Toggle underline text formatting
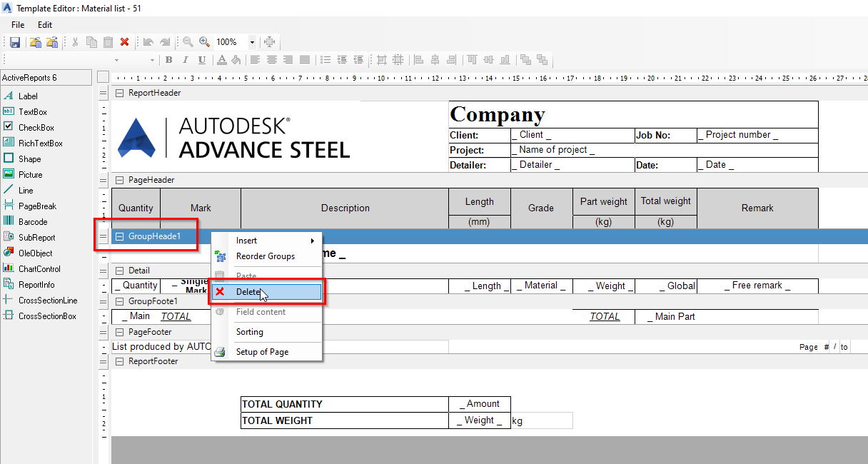 (201, 60)
